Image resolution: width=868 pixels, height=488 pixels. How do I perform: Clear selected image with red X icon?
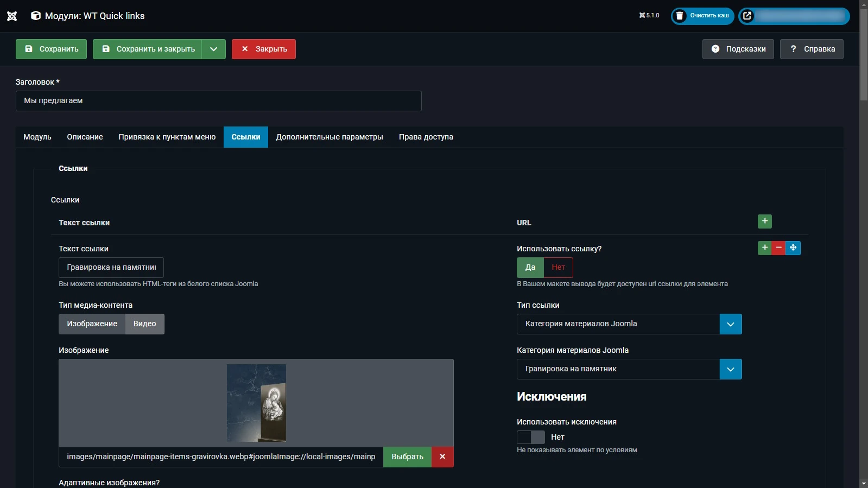(442, 457)
